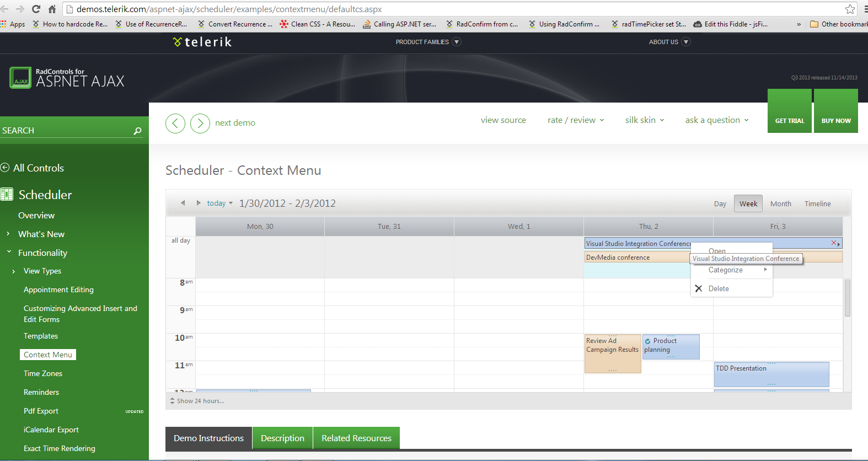The width and height of the screenshot is (868, 461).
Task: Switch scheduler to Timeline view
Action: tap(817, 204)
